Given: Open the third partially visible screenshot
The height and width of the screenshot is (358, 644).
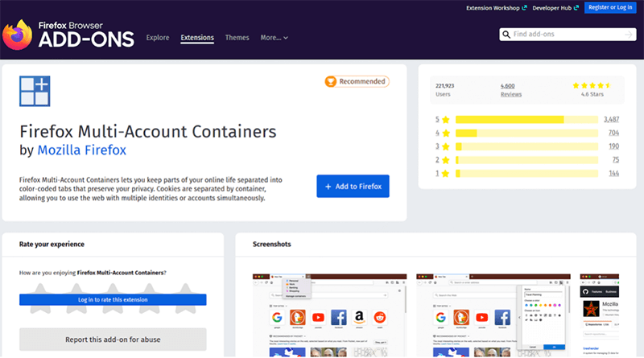Looking at the screenshot, I should [599, 315].
